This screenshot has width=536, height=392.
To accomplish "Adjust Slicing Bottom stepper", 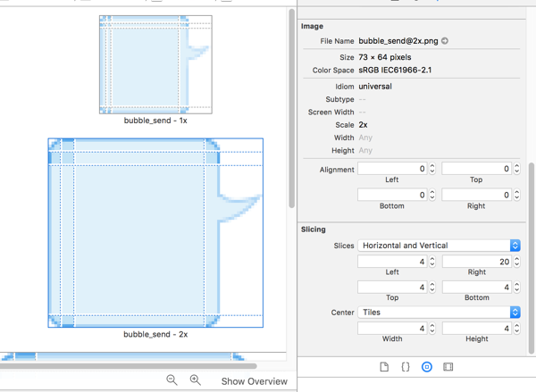I will [516, 287].
